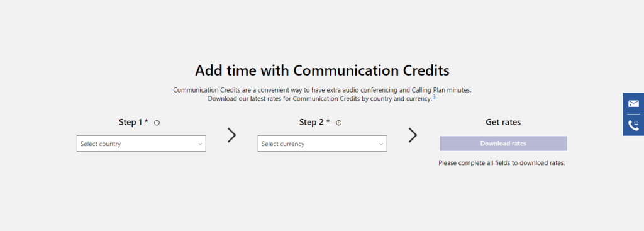644x231 pixels.
Task: Click the info icon beside Step 1
Action: (157, 123)
